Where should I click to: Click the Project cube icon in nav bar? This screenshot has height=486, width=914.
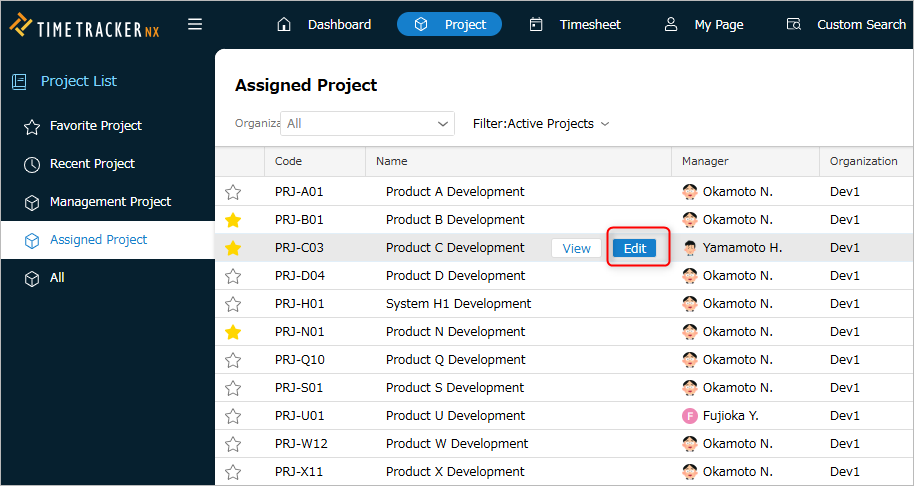(421, 24)
